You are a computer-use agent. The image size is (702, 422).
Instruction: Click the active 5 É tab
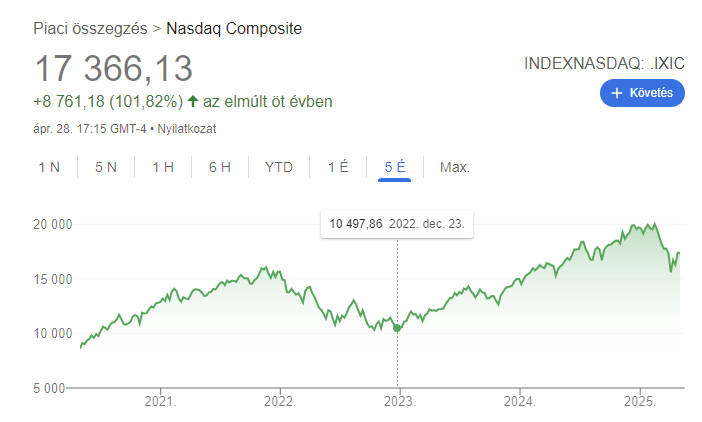(x=395, y=167)
